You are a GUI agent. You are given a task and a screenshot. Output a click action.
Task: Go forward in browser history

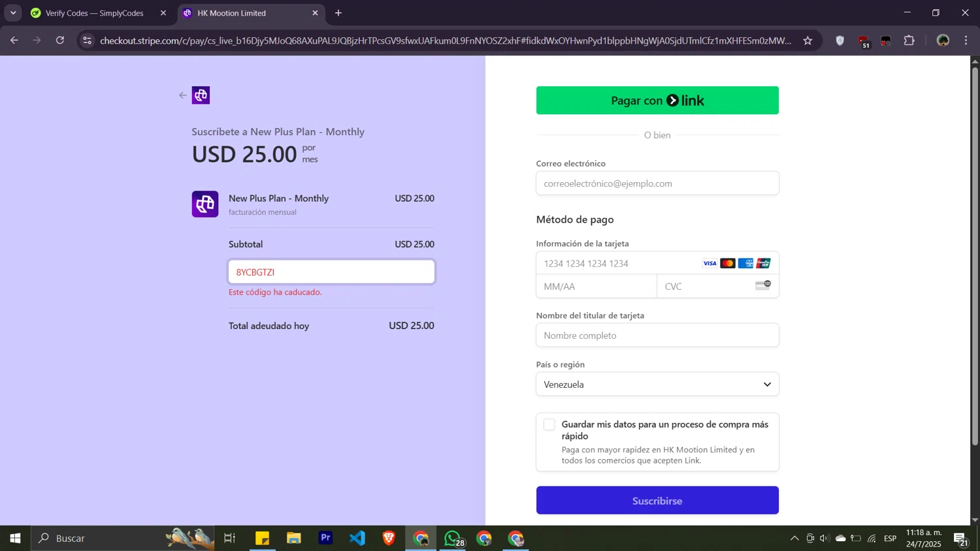37,40
